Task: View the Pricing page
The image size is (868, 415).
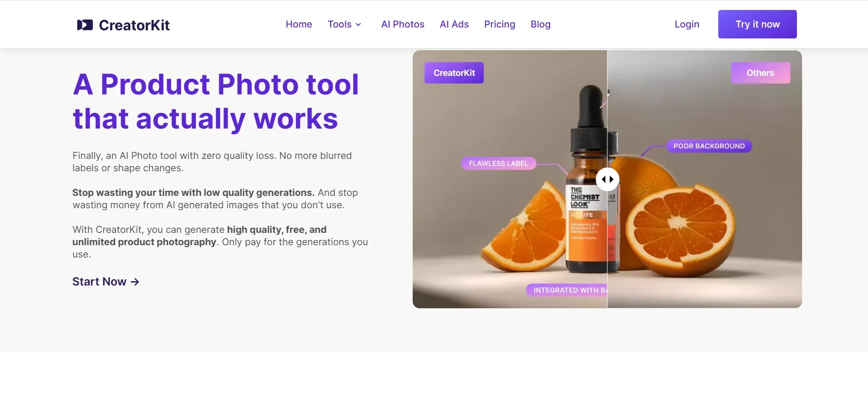Action: point(499,24)
